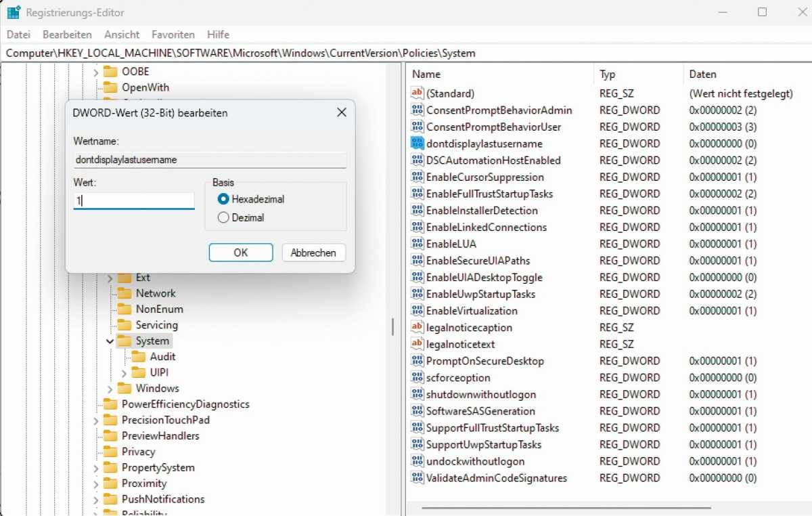Open the Datei menu
Image resolution: width=812 pixels, height=516 pixels.
click(18, 35)
